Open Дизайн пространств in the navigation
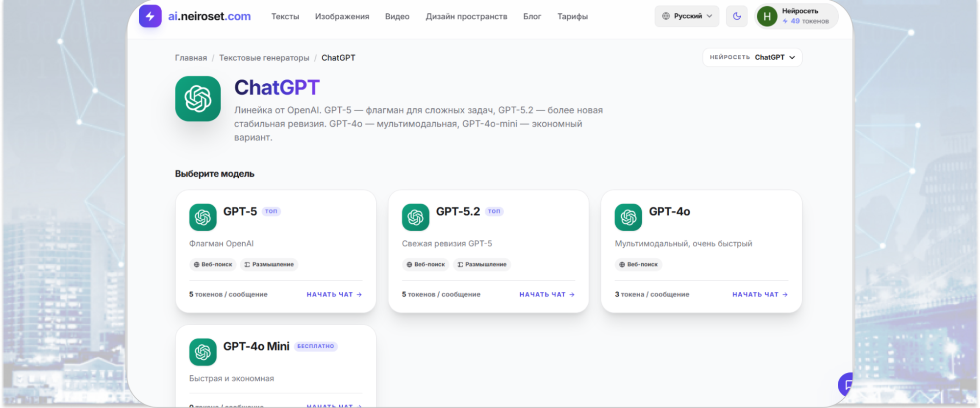Screen dimensions: 980x408 [466, 17]
